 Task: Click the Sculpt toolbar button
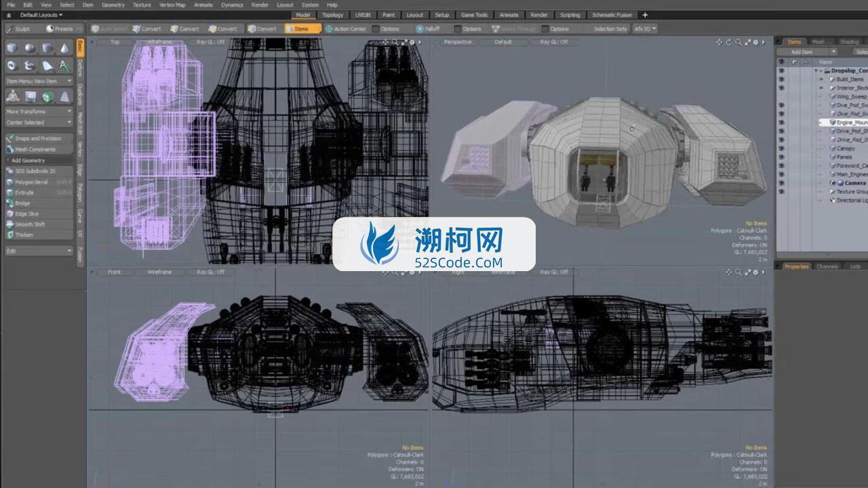22,29
